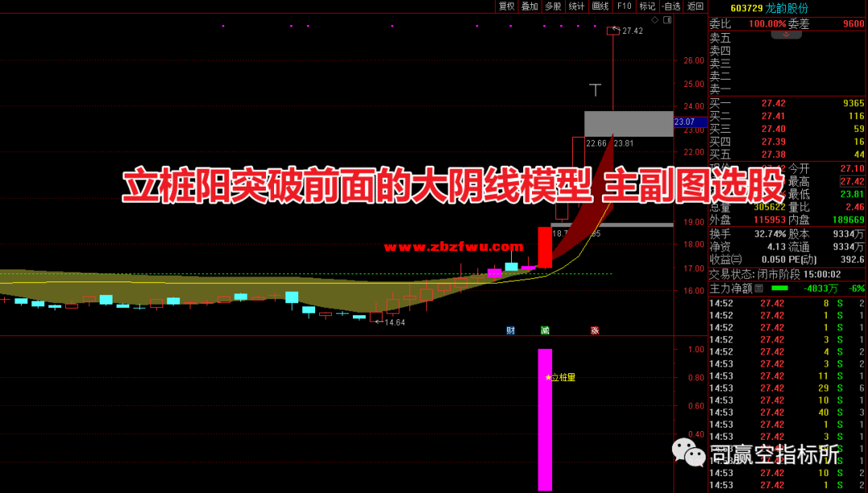Click the 27.42 high price label on chart
This screenshot has width=868, height=493.
coord(633,31)
